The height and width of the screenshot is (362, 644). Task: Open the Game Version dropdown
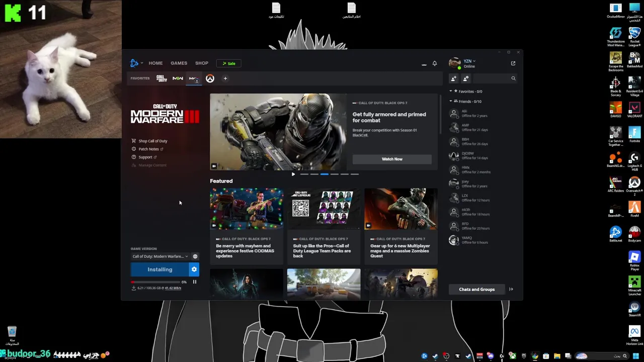160,256
